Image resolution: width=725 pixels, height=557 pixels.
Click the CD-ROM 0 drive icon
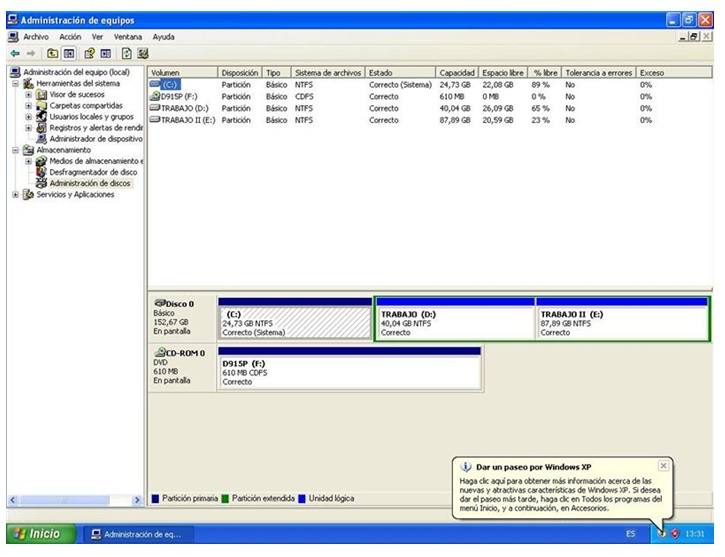coord(159,353)
